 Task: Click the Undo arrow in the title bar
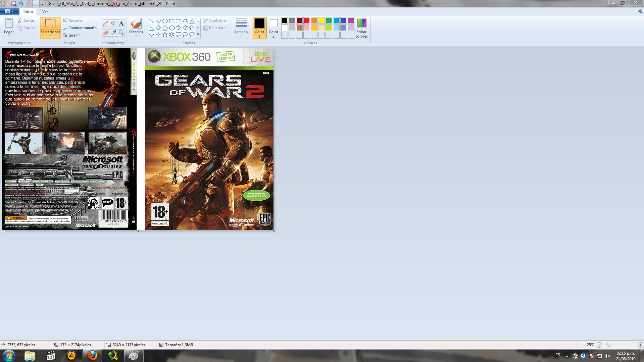coord(21,3)
